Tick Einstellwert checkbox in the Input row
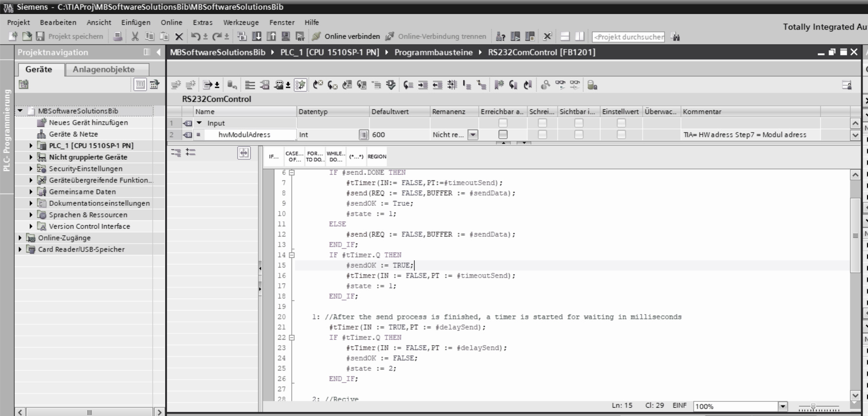 pyautogui.click(x=621, y=123)
